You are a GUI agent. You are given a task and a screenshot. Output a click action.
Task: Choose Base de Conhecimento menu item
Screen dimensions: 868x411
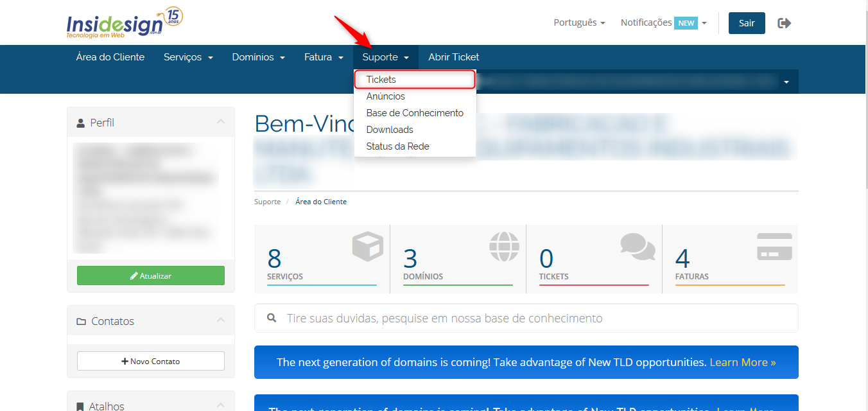(415, 113)
